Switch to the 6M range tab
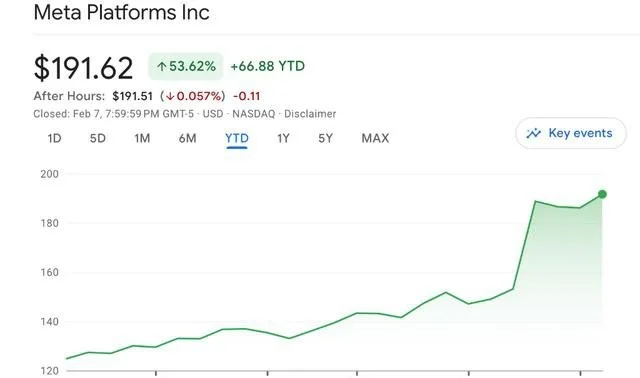Screen dimensions: 640x378 [188, 138]
